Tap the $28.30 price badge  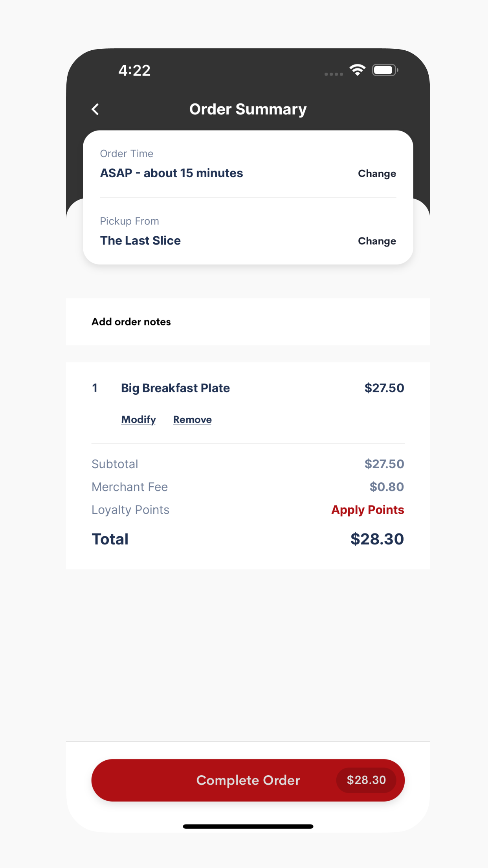click(x=366, y=780)
